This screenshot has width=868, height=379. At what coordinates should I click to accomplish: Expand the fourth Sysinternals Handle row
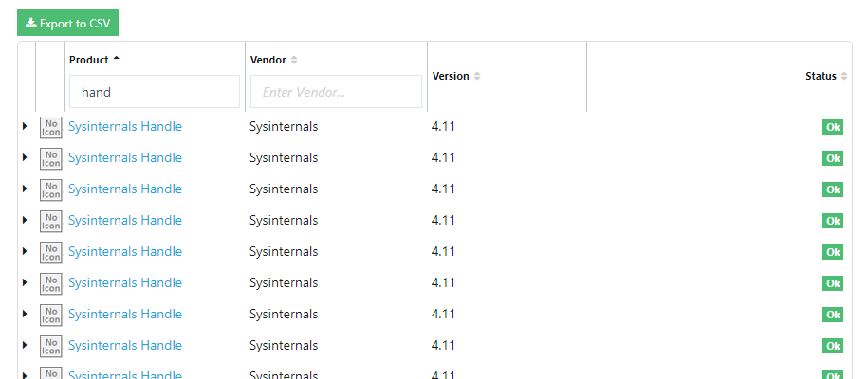tap(25, 220)
